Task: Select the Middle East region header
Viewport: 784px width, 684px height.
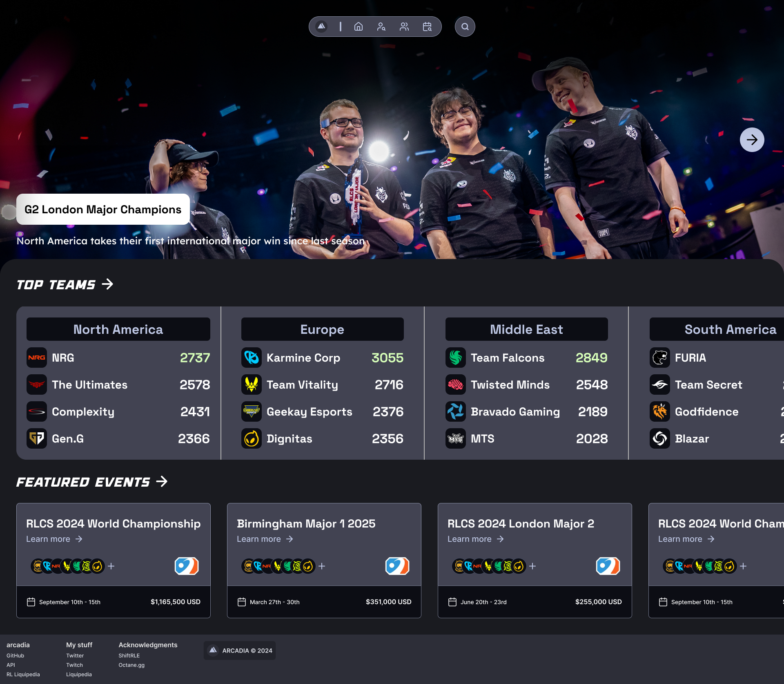Action: pos(526,329)
